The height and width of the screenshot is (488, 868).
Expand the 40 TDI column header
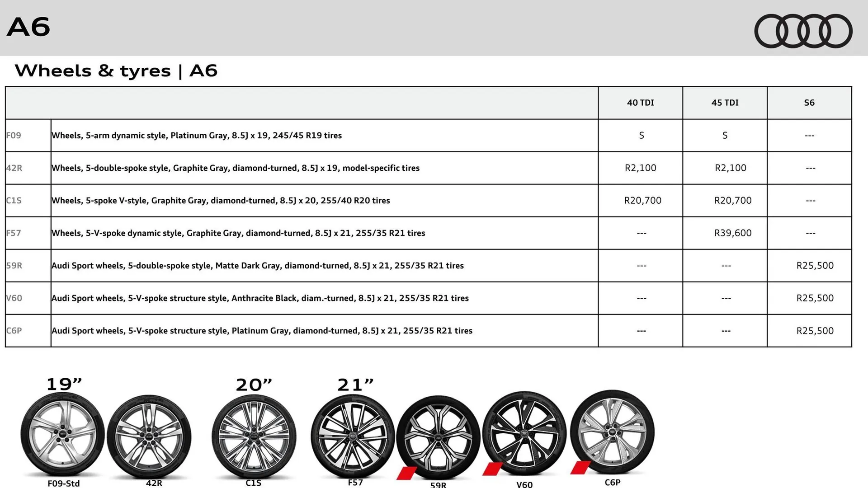[640, 103]
